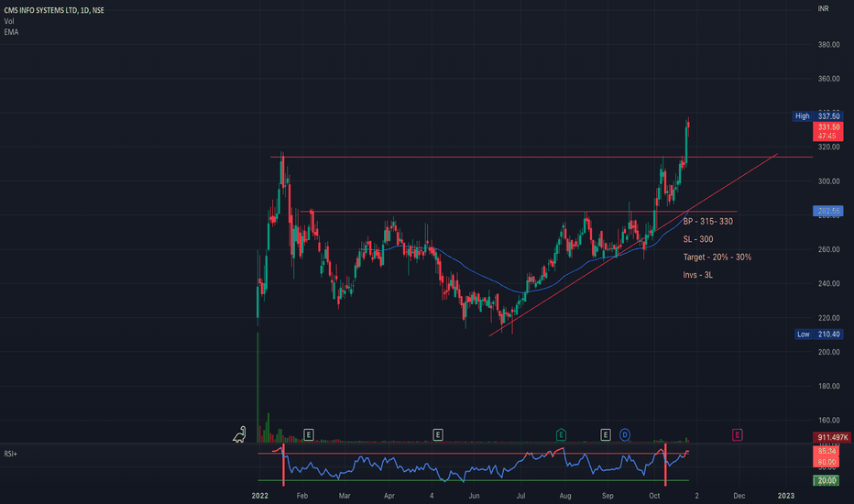Click the 260.00 price axis label
This screenshot has width=854, height=504.
828,249
